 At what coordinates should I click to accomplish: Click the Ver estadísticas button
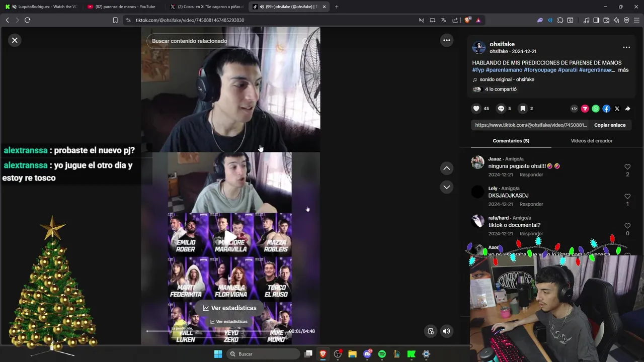tap(229, 308)
